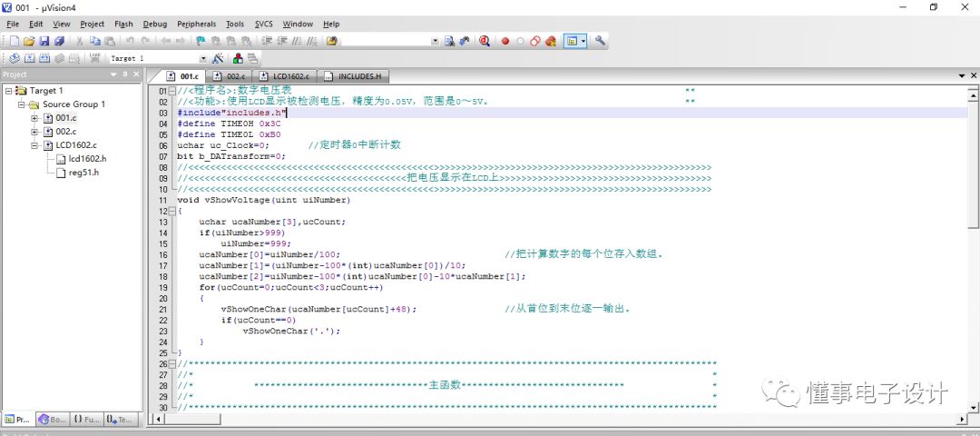Collapse the LCD1602.c tree node
Screen dimensions: 980x436
click(34, 145)
